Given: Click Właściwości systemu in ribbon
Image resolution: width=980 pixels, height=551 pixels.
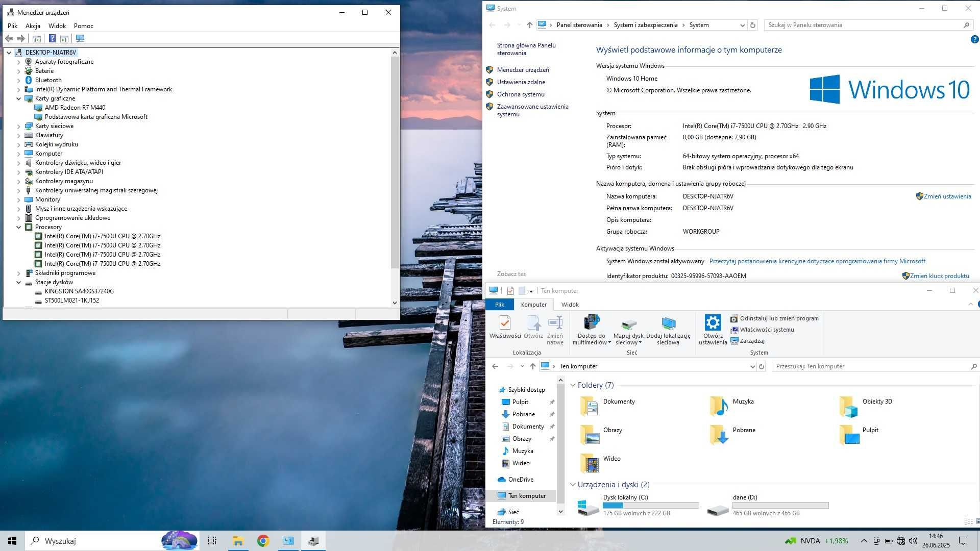Looking at the screenshot, I should [x=762, y=330].
